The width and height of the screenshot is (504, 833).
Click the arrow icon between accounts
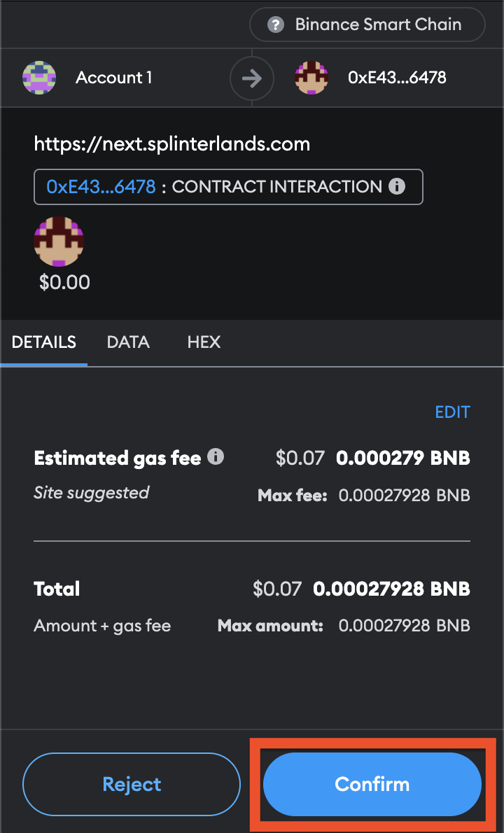coord(252,78)
